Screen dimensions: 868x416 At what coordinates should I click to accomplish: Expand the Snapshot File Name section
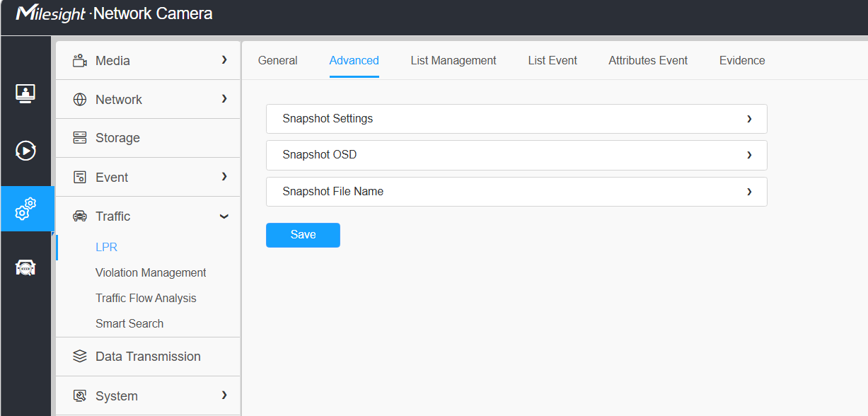point(516,192)
